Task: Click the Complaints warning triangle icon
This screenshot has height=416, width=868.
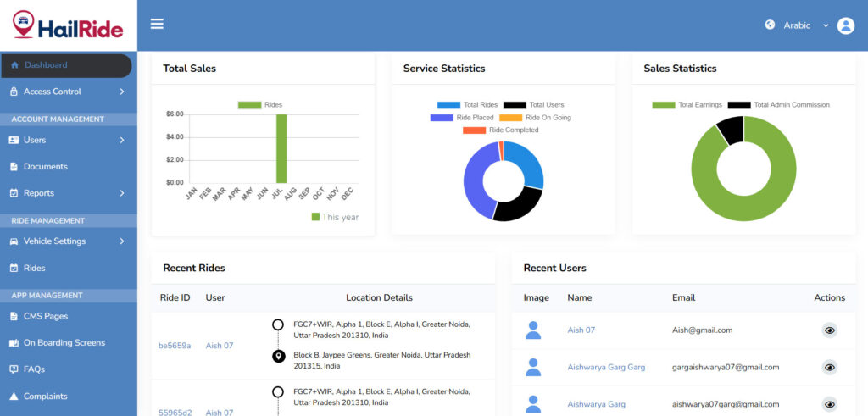Action: (14, 397)
